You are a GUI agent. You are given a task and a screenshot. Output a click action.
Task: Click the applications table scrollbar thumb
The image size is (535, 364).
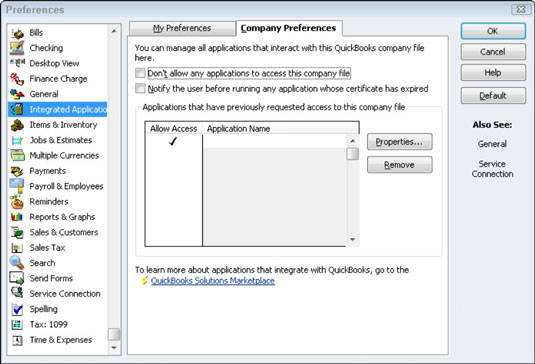352,154
